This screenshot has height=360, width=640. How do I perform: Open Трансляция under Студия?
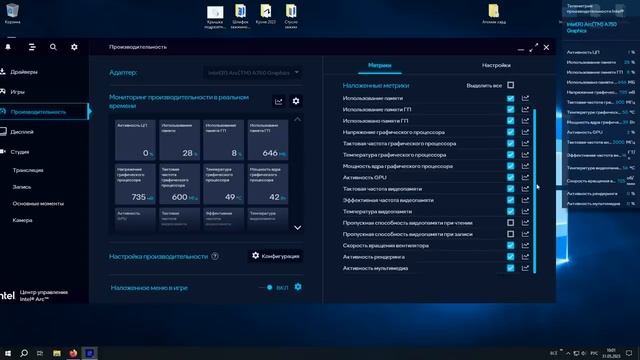pyautogui.click(x=28, y=170)
